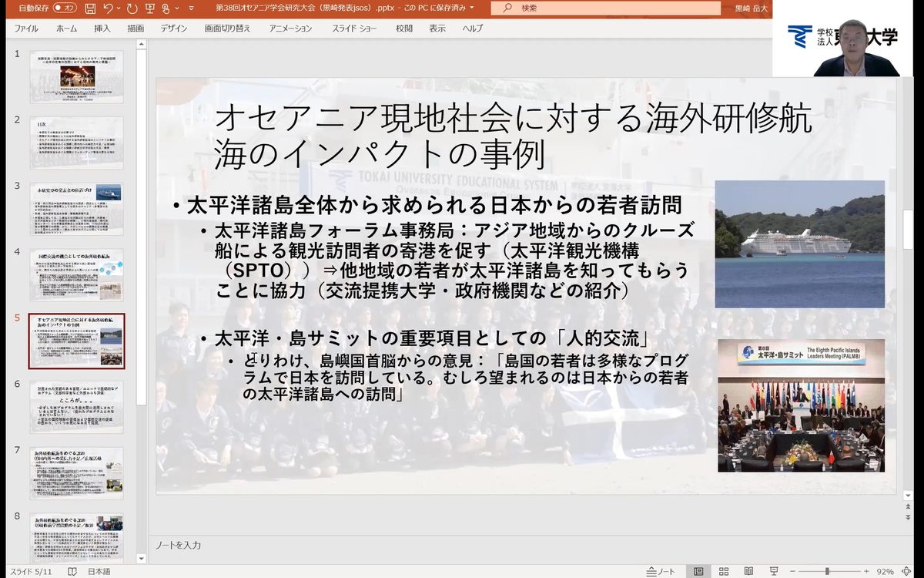Expand the Undo history dropdown arrow
Viewport: 924px width, 578px height.
118,8
